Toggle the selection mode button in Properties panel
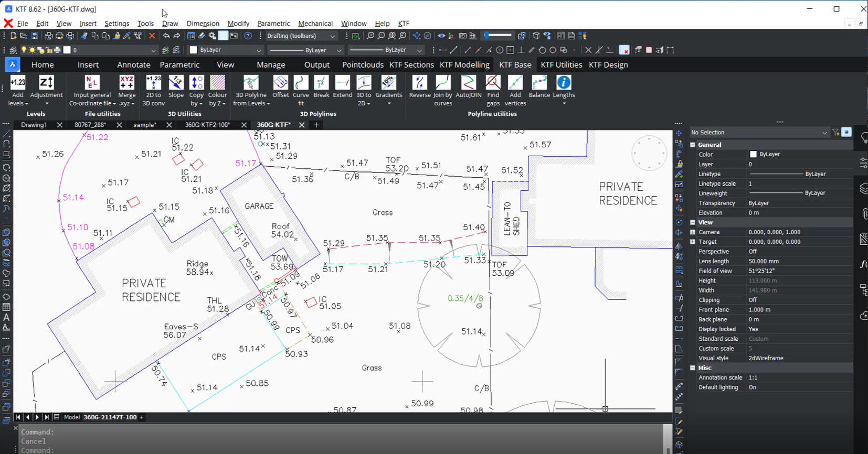The width and height of the screenshot is (868, 454). pos(846,132)
